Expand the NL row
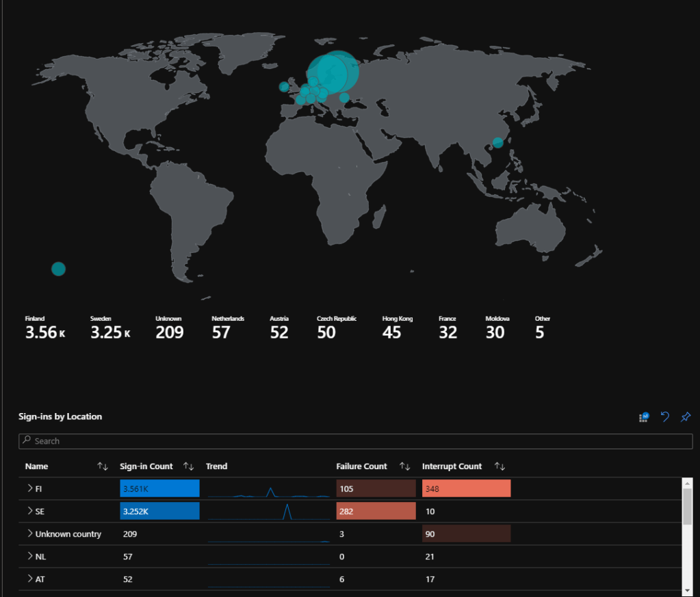 tap(30, 557)
